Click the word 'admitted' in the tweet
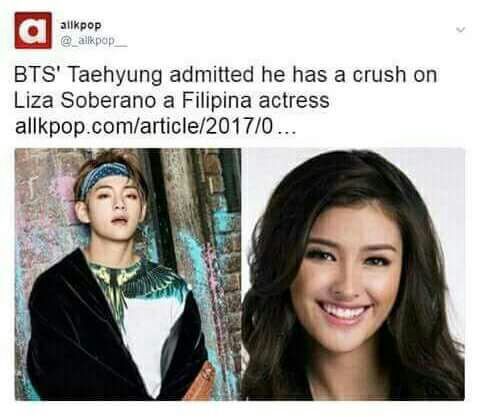Image resolution: width=480 pixels, height=417 pixels. 212,74
